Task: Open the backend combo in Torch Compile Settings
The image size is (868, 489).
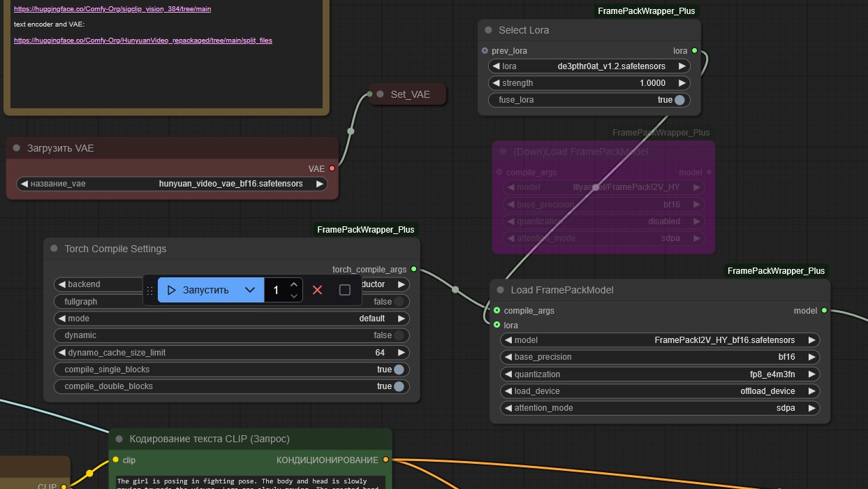Action: (232, 284)
